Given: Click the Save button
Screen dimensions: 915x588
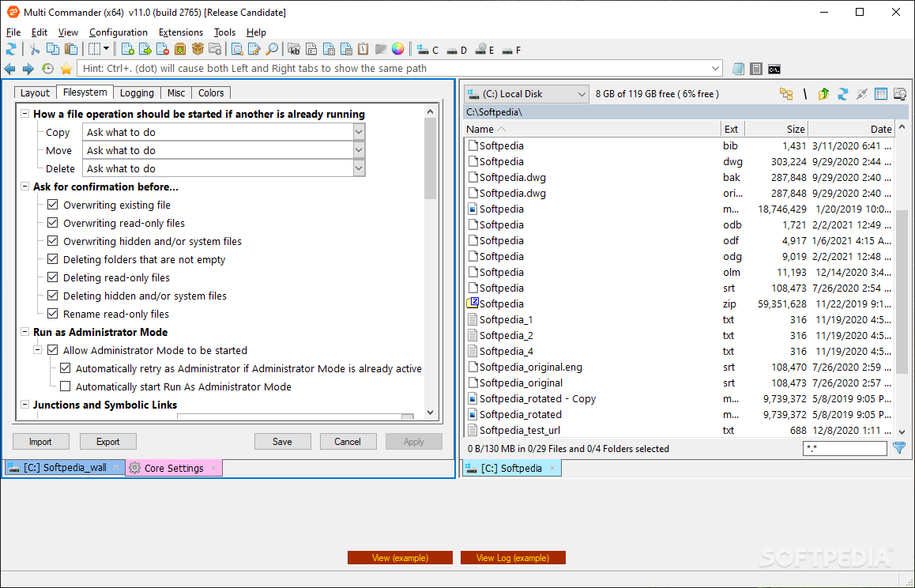Looking at the screenshot, I should click(282, 442).
